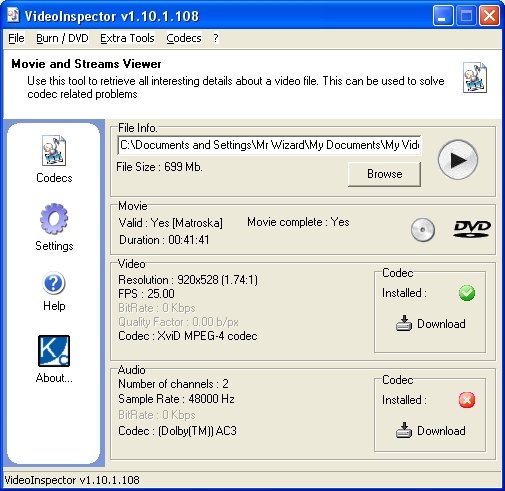Image resolution: width=505 pixels, height=491 pixels.
Task: Click the Help question mark icon
Action: 54,283
